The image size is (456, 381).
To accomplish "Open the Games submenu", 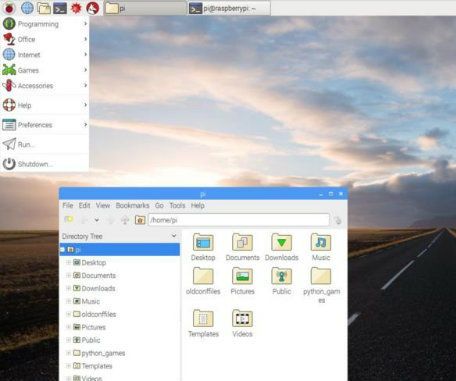I will pyautogui.click(x=45, y=70).
